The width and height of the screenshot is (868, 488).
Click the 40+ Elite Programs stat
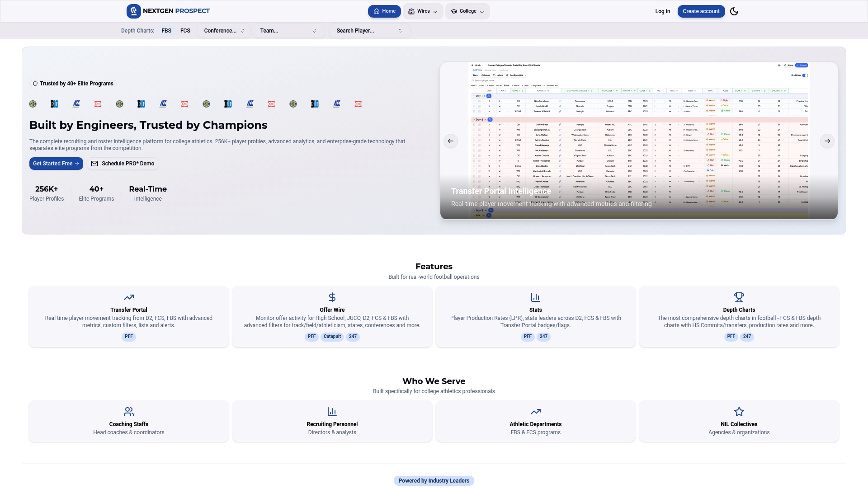click(96, 193)
